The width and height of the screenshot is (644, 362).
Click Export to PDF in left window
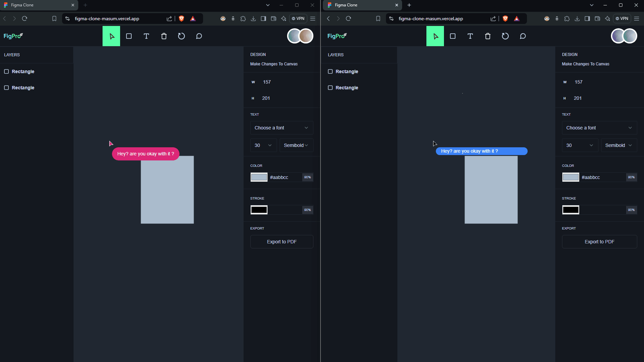[x=281, y=242]
